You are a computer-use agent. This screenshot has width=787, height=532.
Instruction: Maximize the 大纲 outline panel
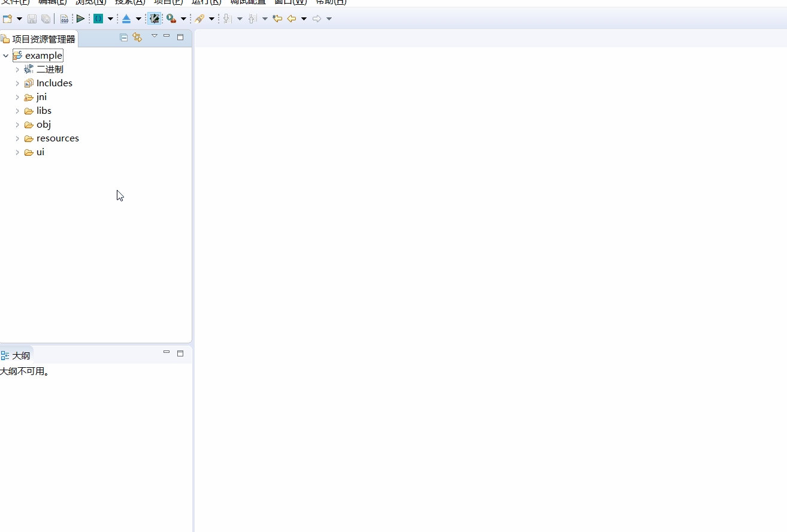(x=180, y=353)
